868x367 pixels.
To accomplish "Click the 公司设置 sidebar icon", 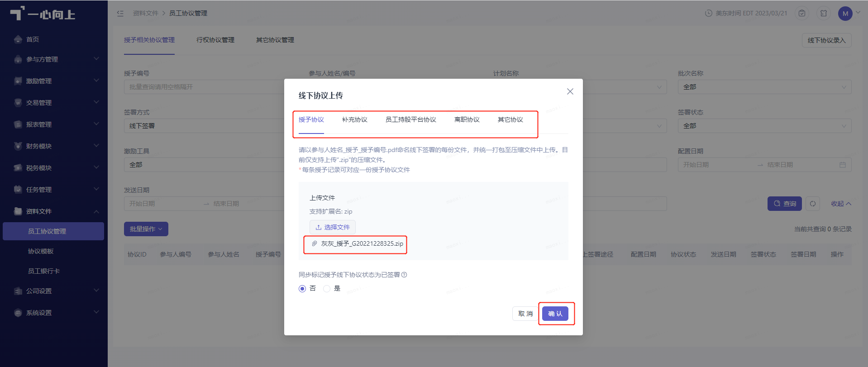I will 18,291.
